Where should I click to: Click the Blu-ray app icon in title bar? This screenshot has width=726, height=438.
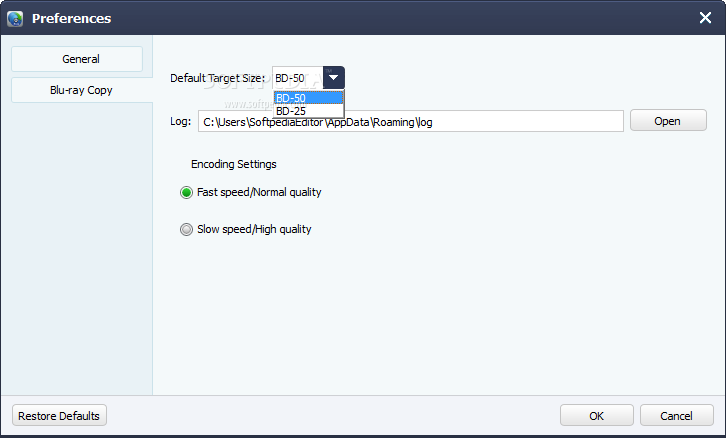click(15, 19)
